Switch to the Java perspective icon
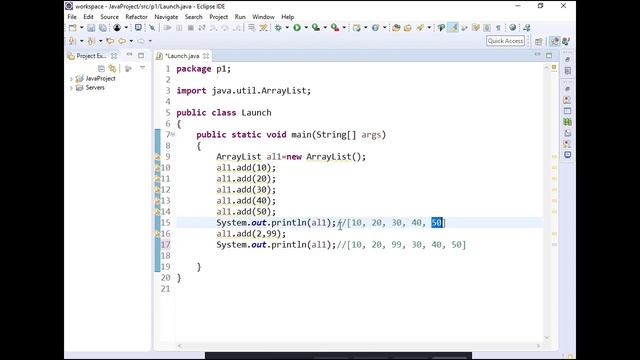This screenshot has height=360, width=640. click(566, 41)
